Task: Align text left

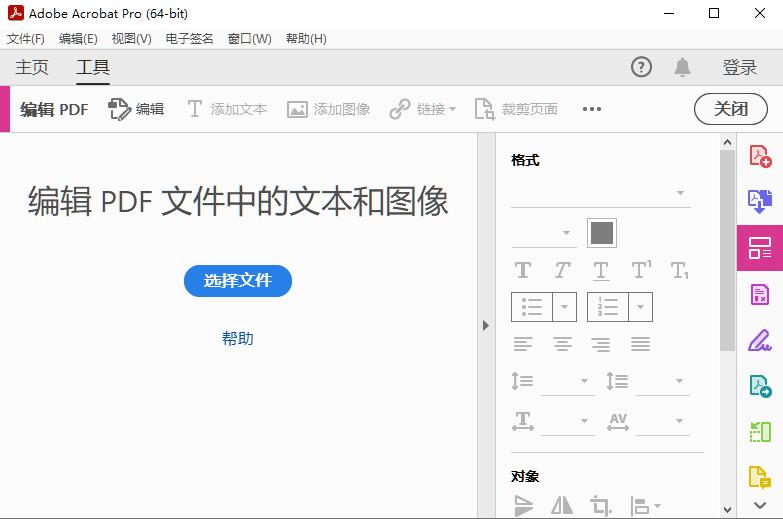Action: (523, 344)
